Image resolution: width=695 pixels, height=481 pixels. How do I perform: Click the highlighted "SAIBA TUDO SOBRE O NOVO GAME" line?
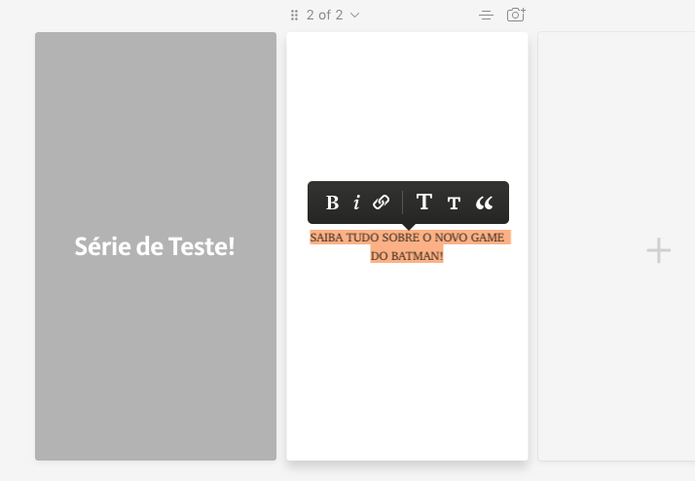(x=407, y=238)
